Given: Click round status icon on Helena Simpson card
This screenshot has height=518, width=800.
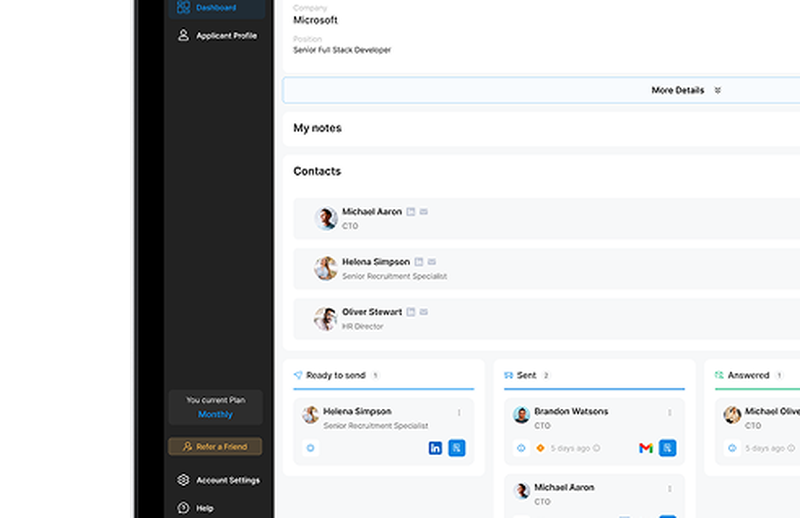Looking at the screenshot, I should tap(310, 448).
